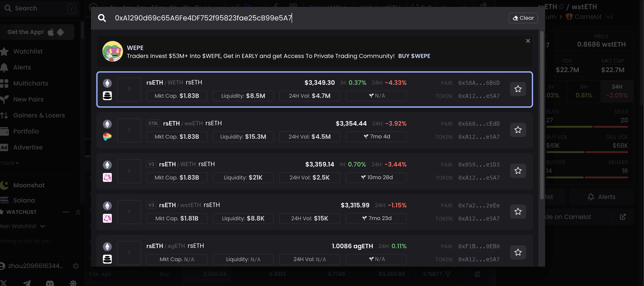Viewport: 644px width, 286px height.
Task: Click the Alerts button in pair panel
Action: pyautogui.click(x=601, y=197)
